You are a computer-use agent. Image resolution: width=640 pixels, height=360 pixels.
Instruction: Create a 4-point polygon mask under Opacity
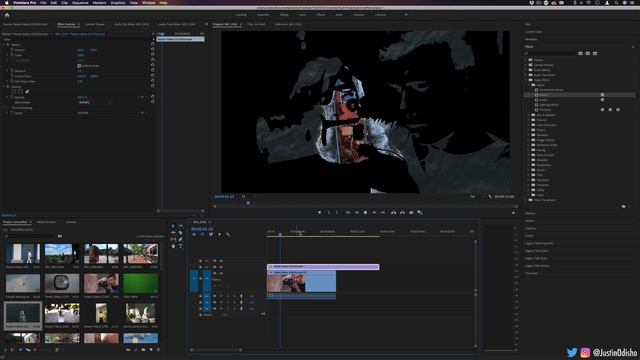20,92
